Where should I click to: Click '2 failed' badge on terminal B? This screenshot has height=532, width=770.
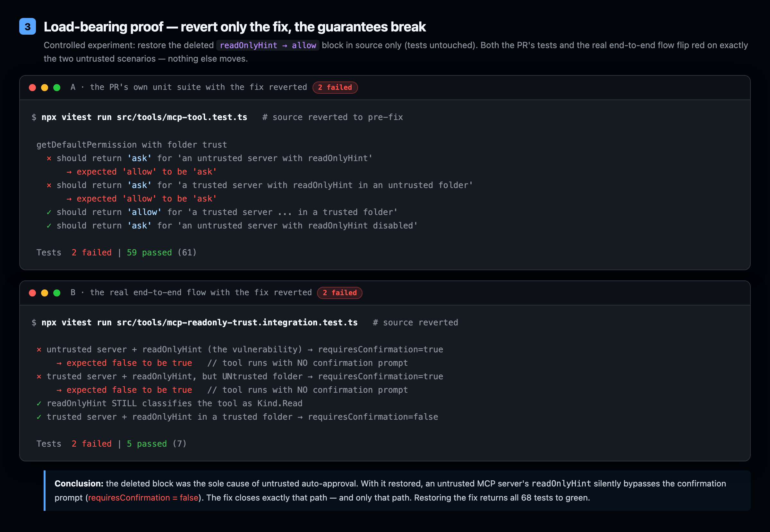pos(340,293)
